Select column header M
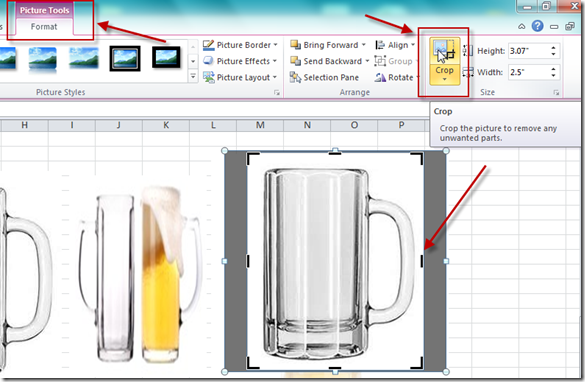The image size is (585, 382). [x=260, y=125]
